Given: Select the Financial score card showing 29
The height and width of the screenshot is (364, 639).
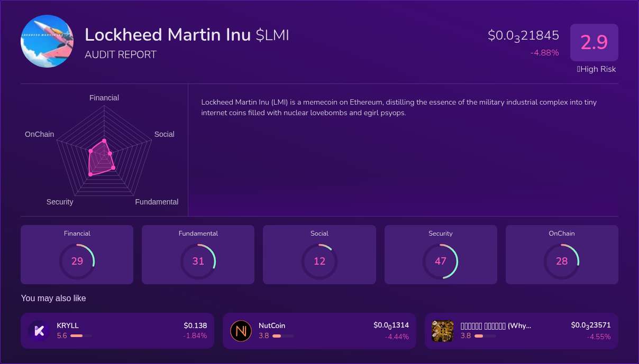Looking at the screenshot, I should 77,255.
